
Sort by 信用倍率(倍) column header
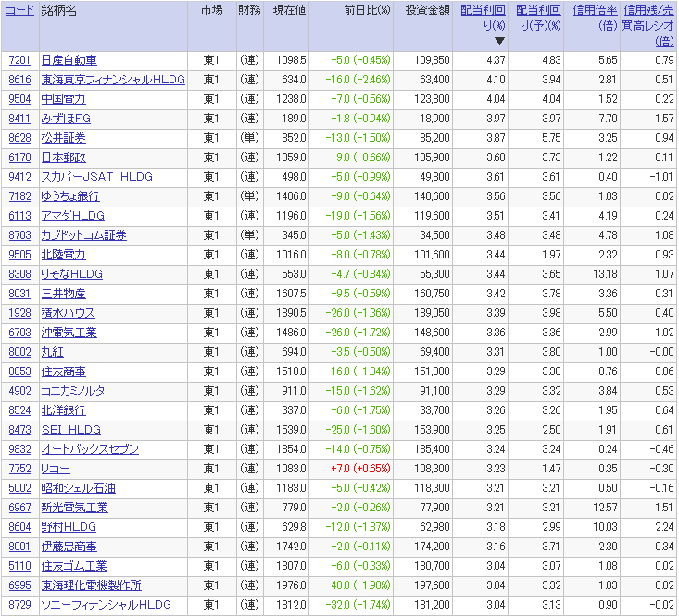pyautogui.click(x=595, y=18)
